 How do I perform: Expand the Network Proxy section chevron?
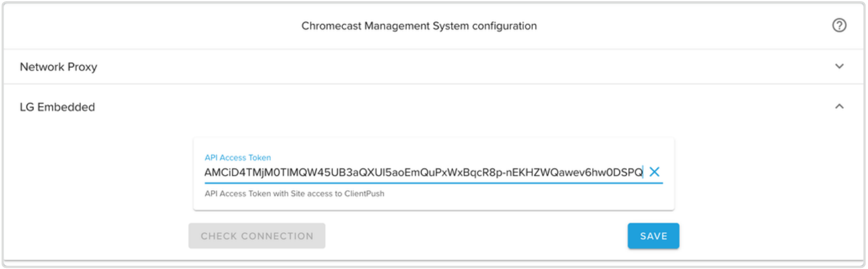click(839, 66)
